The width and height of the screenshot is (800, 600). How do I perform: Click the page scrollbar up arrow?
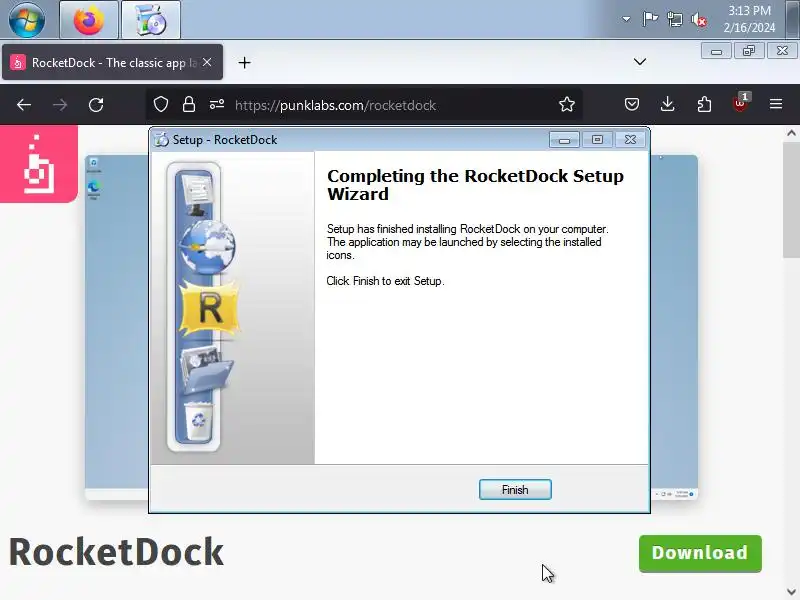(x=791, y=133)
